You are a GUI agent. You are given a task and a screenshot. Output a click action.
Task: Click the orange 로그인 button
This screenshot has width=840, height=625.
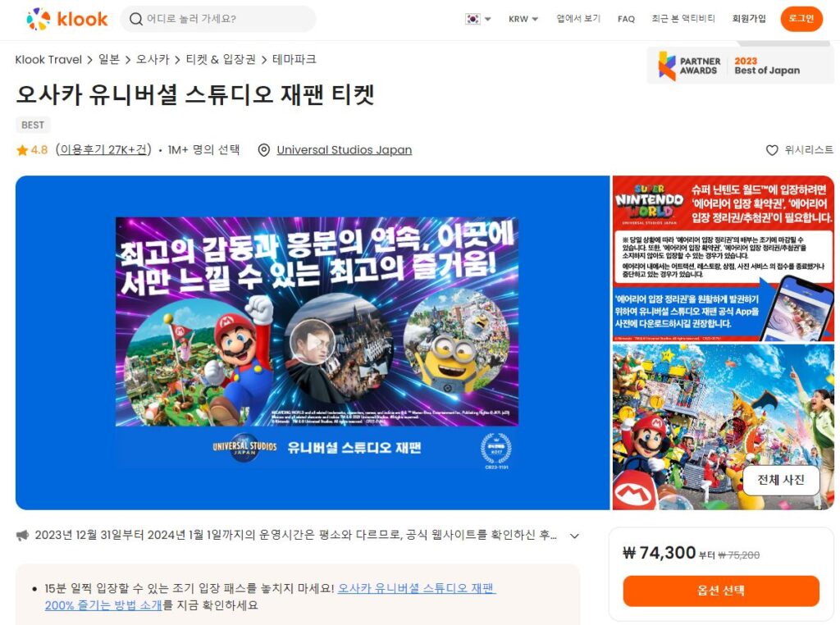point(801,19)
